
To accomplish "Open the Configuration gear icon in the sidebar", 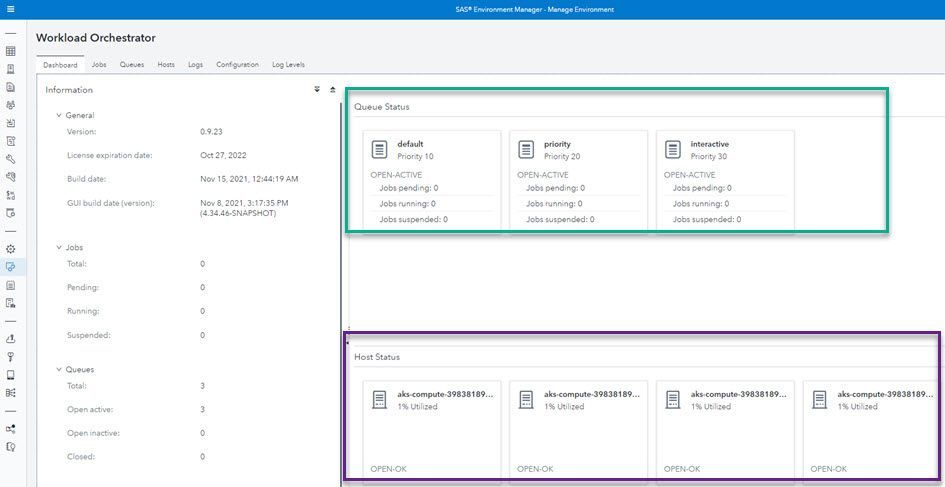I will click(x=10, y=249).
